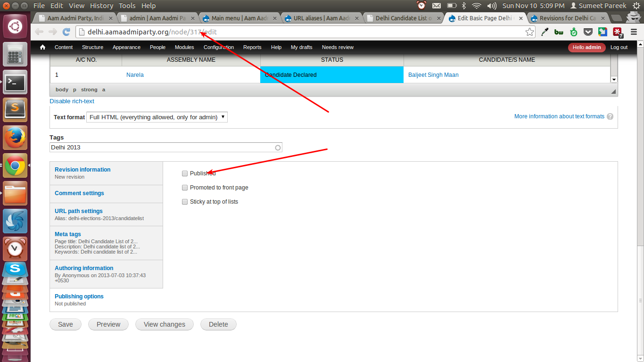Click the Narela assembly link
644x362 pixels.
[135, 75]
